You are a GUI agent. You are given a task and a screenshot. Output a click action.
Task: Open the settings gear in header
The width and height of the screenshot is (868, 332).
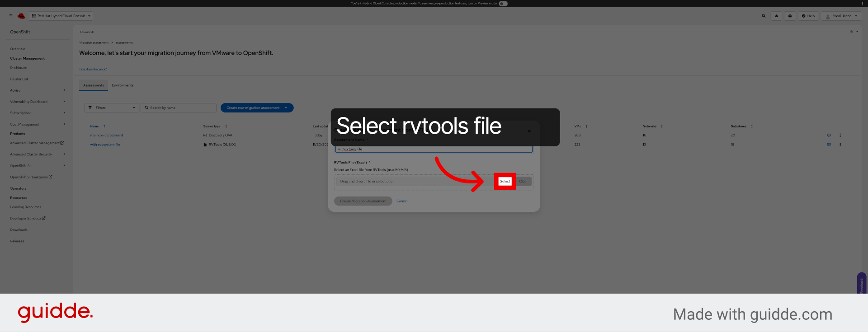point(790,16)
